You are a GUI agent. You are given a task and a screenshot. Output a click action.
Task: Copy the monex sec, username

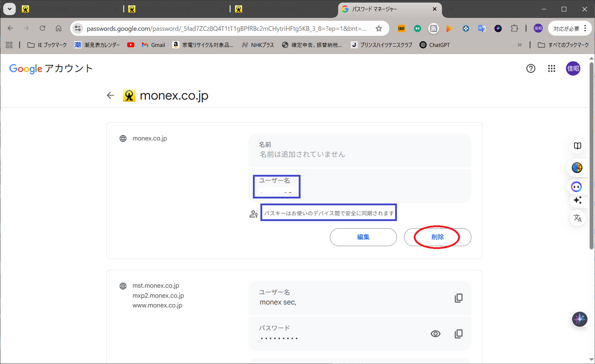(458, 298)
